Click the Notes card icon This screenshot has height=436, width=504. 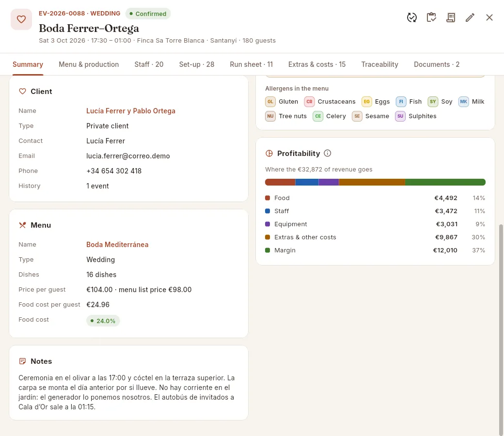[x=22, y=361]
